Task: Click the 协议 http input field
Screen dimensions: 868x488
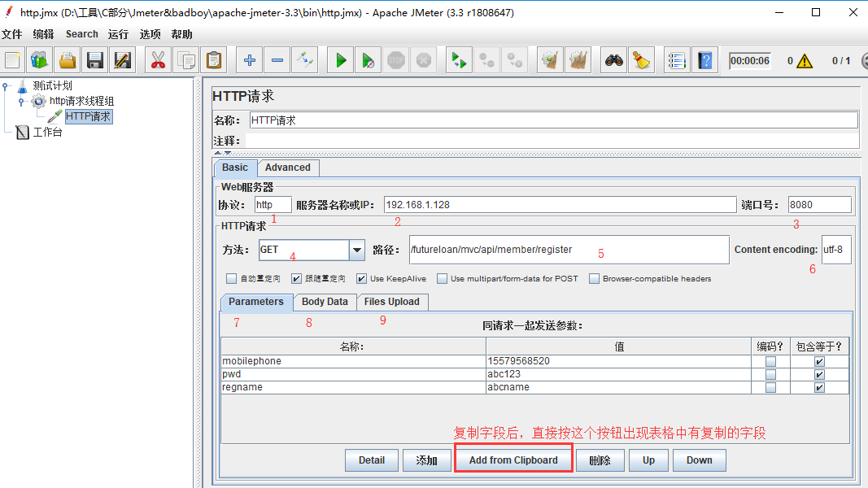Action: (x=273, y=205)
